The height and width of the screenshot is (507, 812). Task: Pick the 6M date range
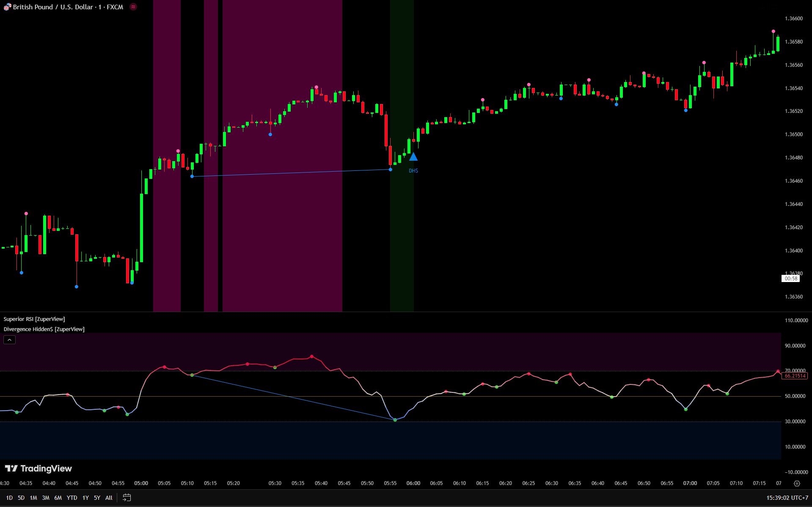coord(58,498)
